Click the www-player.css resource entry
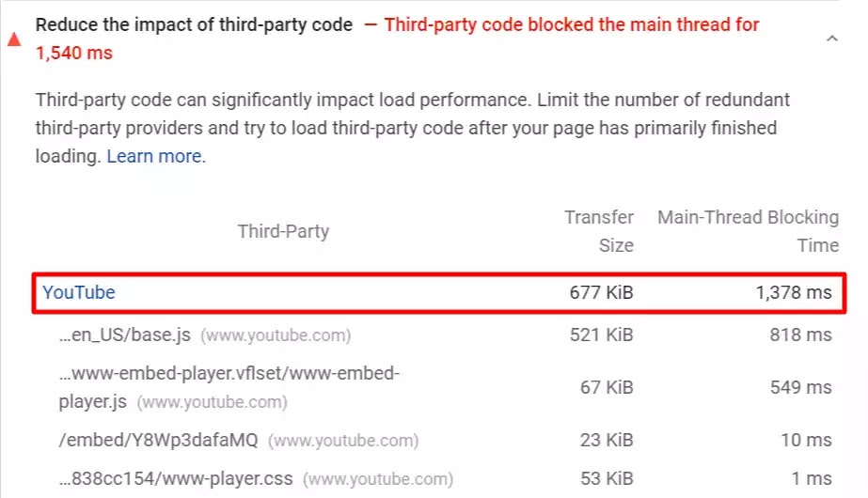Screen dimensions: 868x498 (256, 478)
